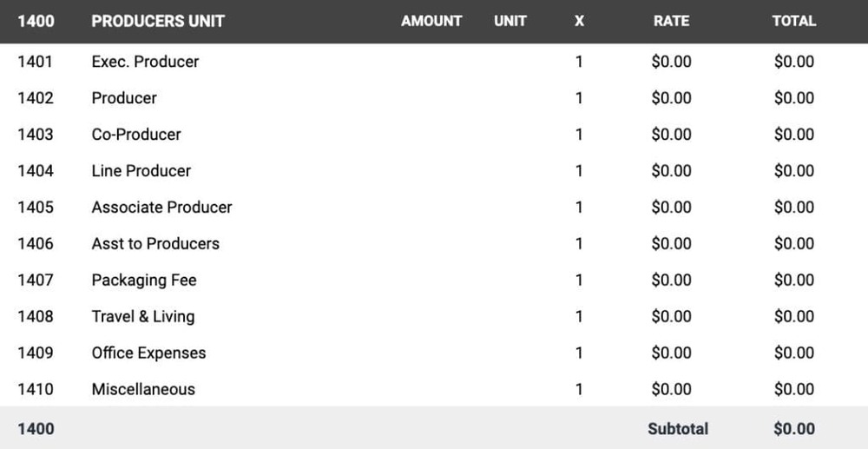Image resolution: width=868 pixels, height=449 pixels.
Task: Click the Co-Producer line item
Action: pos(136,135)
